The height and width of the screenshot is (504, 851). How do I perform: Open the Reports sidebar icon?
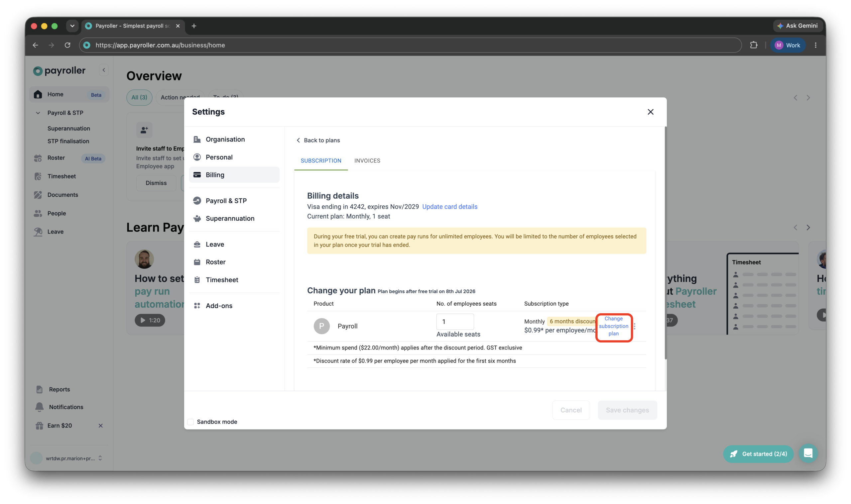click(x=40, y=389)
